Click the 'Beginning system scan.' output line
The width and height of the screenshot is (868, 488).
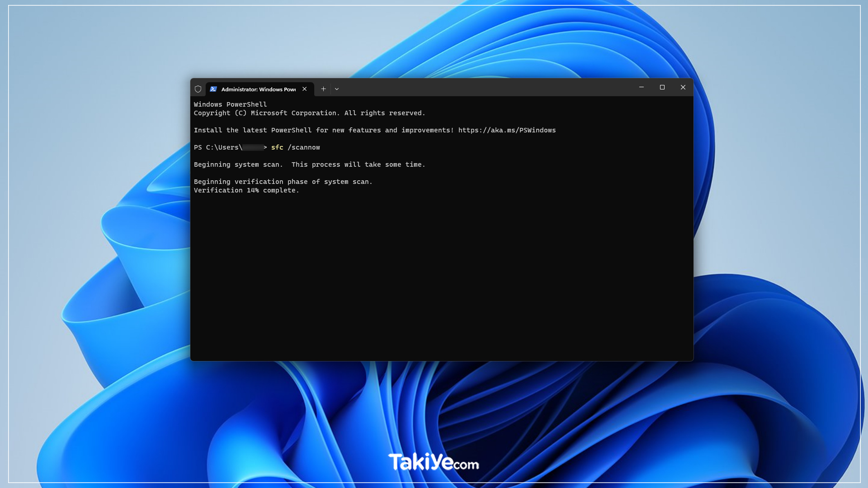point(310,164)
